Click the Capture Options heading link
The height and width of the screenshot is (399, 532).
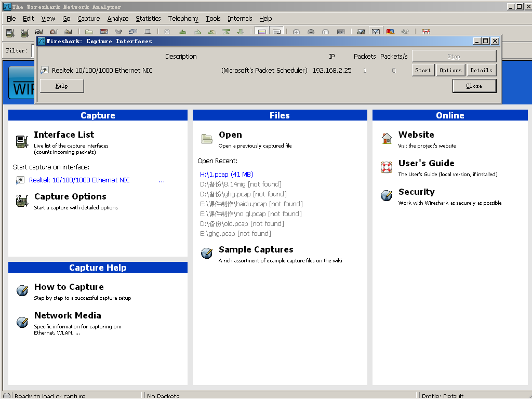tap(70, 196)
